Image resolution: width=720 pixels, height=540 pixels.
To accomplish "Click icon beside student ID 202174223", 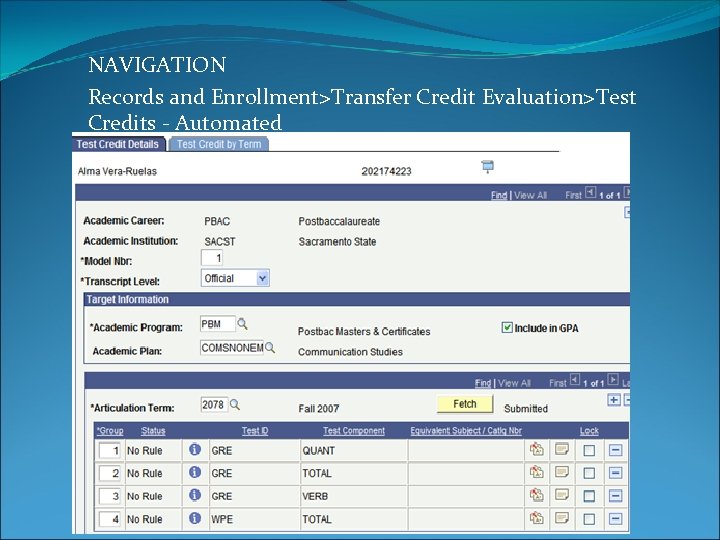I will click(x=488, y=167).
